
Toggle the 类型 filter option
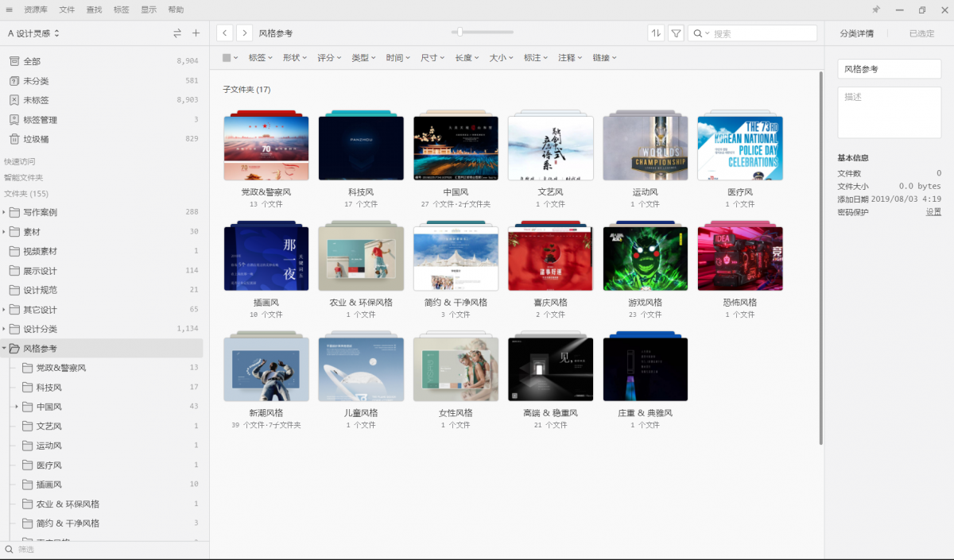click(363, 57)
